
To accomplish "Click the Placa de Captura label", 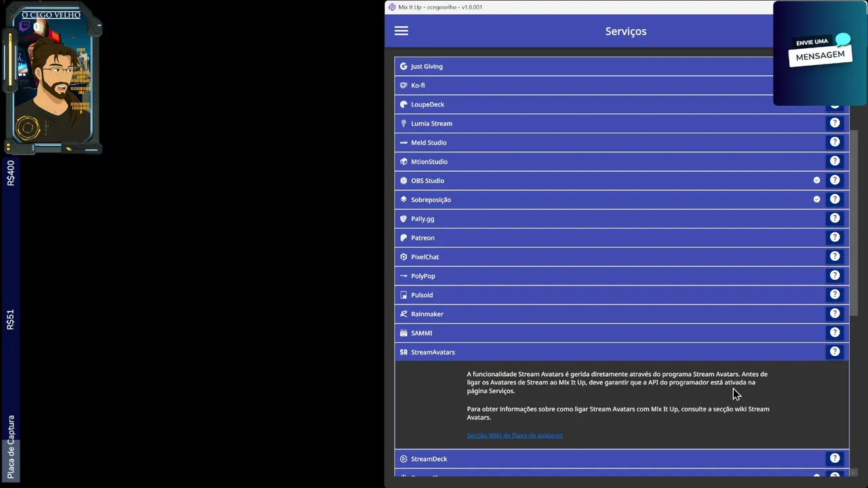I will [x=10, y=447].
